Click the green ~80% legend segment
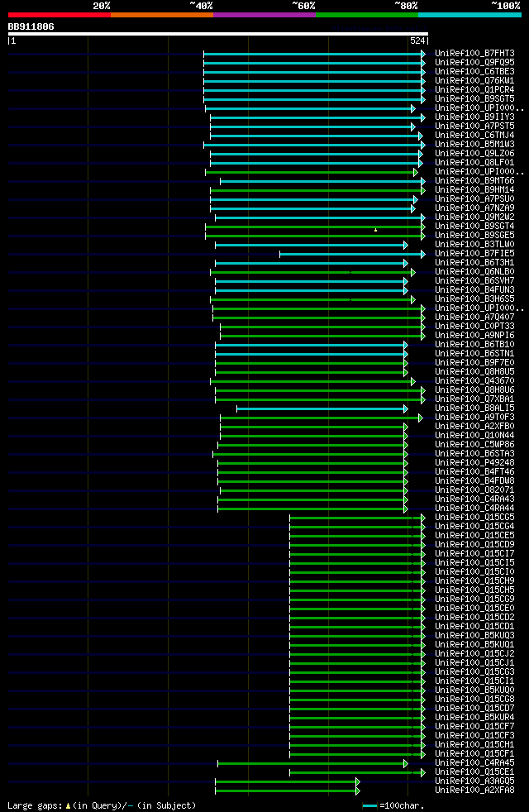The height and width of the screenshot is (812, 529). click(367, 15)
